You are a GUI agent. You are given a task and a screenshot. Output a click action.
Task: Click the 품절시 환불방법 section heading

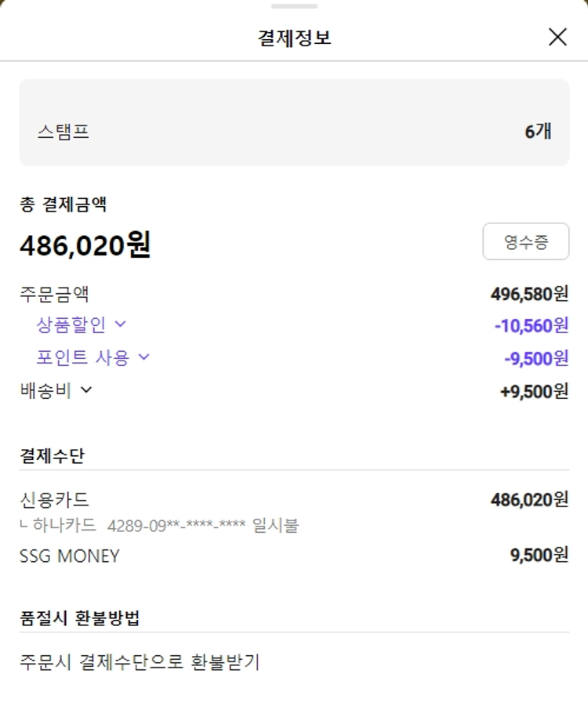pos(79,618)
